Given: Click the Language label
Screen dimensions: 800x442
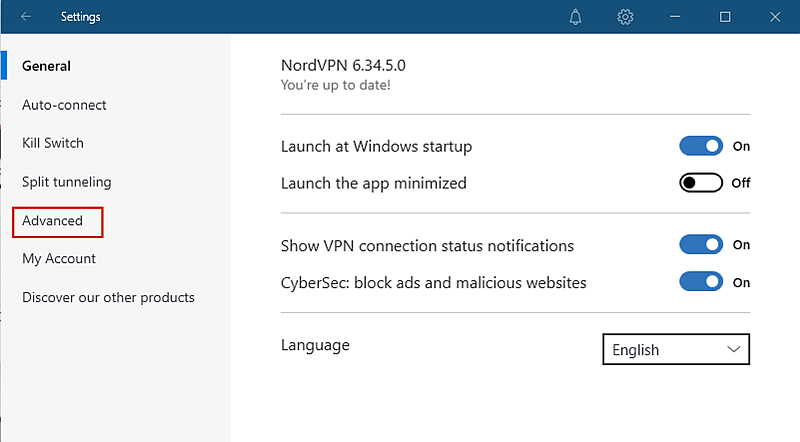Looking at the screenshot, I should coord(315,346).
